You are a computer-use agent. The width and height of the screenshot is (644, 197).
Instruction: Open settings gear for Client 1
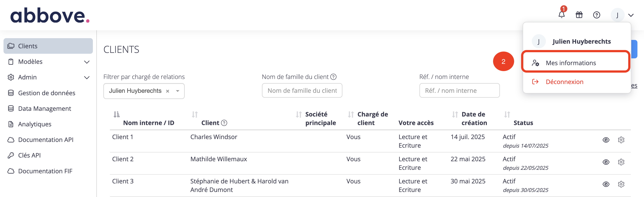click(621, 140)
